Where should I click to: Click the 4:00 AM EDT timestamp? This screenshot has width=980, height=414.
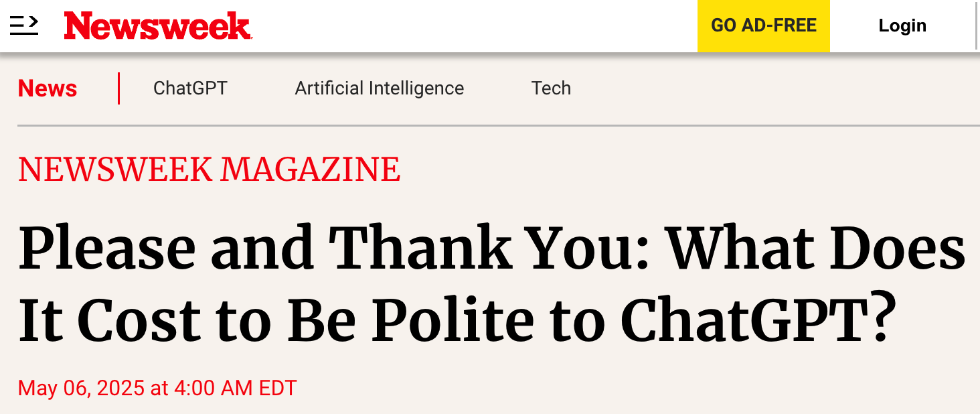coord(235,388)
